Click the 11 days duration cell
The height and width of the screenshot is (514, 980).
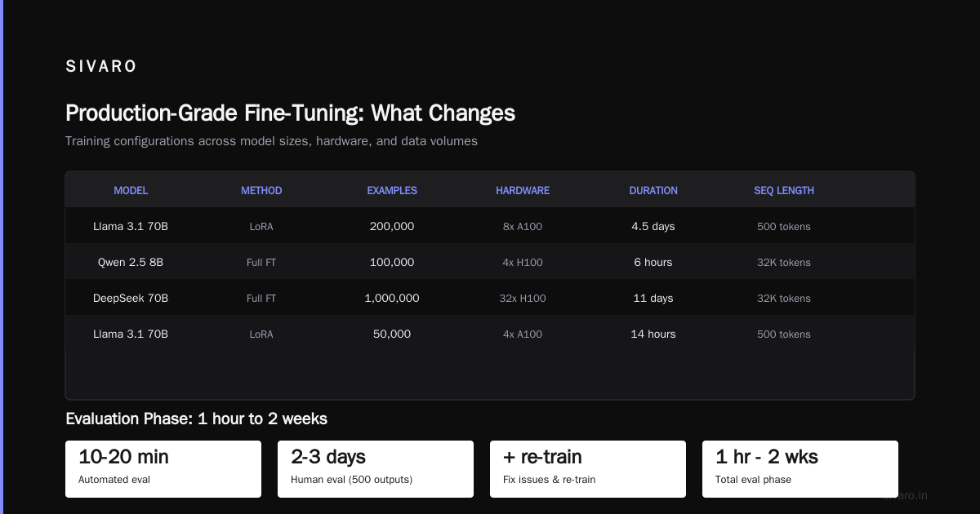click(653, 298)
